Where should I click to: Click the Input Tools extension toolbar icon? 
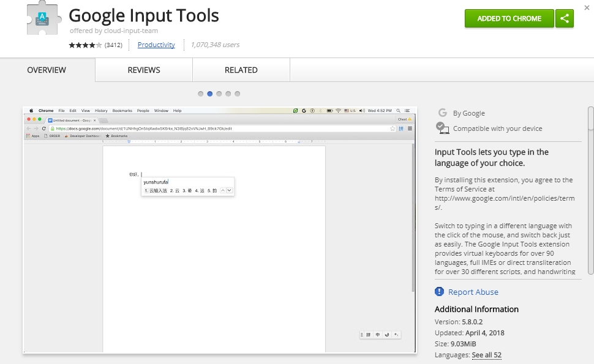pyautogui.click(x=401, y=128)
